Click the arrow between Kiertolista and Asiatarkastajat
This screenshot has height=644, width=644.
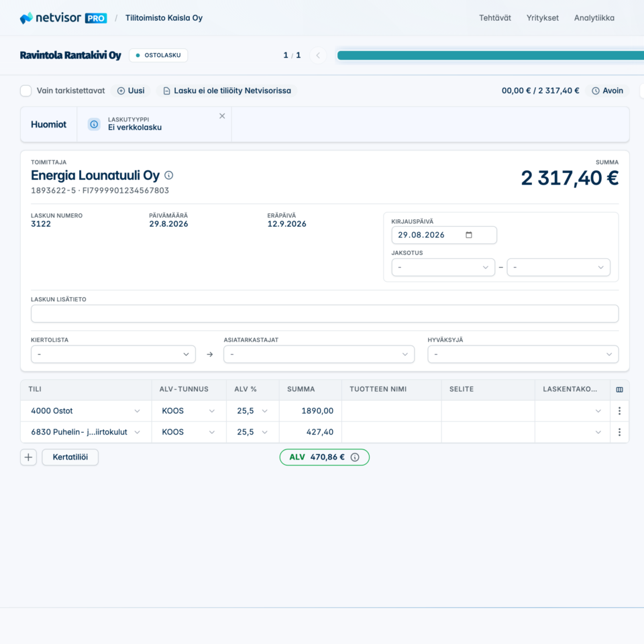point(210,354)
